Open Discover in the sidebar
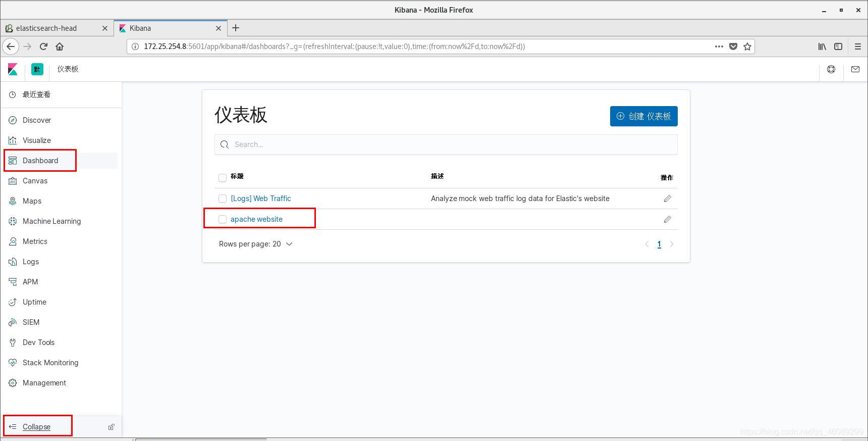This screenshot has width=868, height=441. (37, 120)
